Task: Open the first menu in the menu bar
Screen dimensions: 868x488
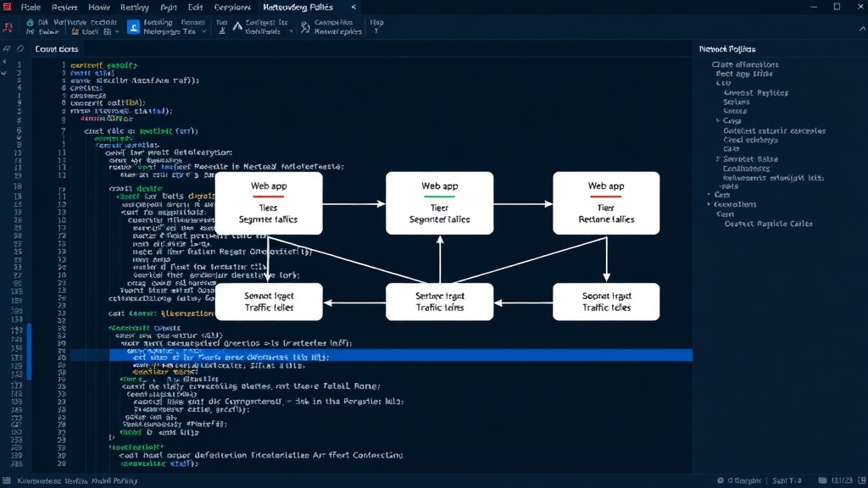Action: point(31,7)
